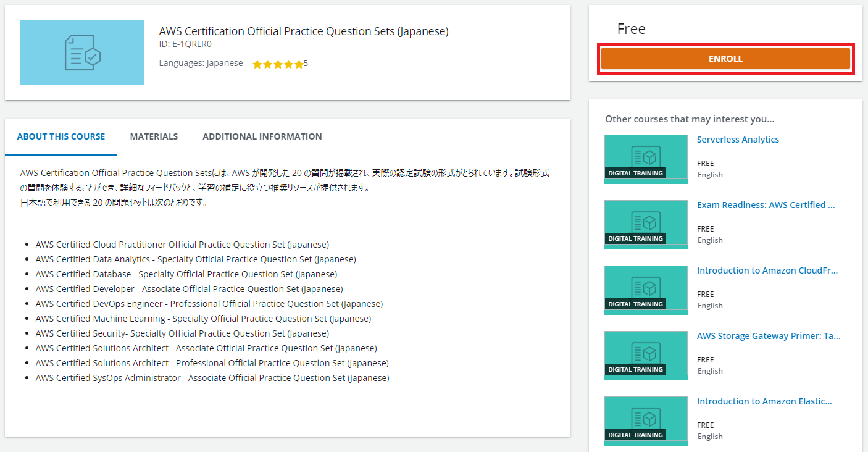The image size is (868, 452).
Task: Click the Exam Readiness course thumbnail
Action: pyautogui.click(x=646, y=225)
